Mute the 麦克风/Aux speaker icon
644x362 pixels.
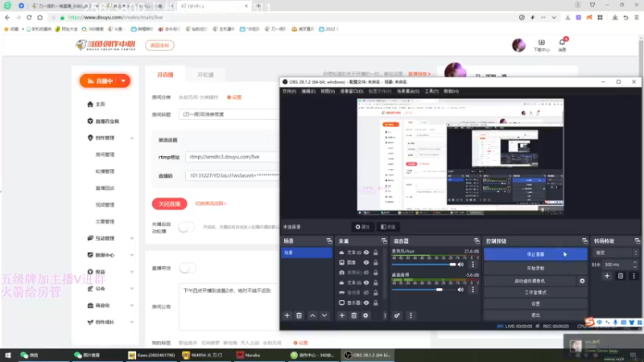tap(460, 265)
